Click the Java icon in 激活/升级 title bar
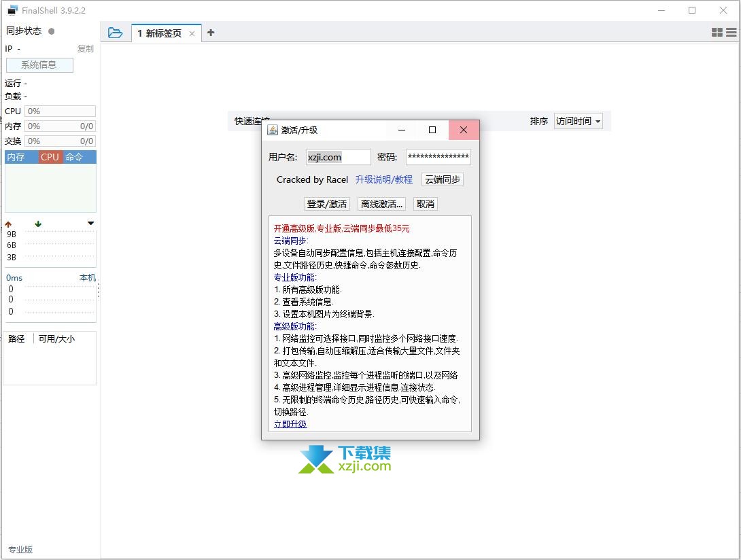The height and width of the screenshot is (560, 741). (x=272, y=130)
